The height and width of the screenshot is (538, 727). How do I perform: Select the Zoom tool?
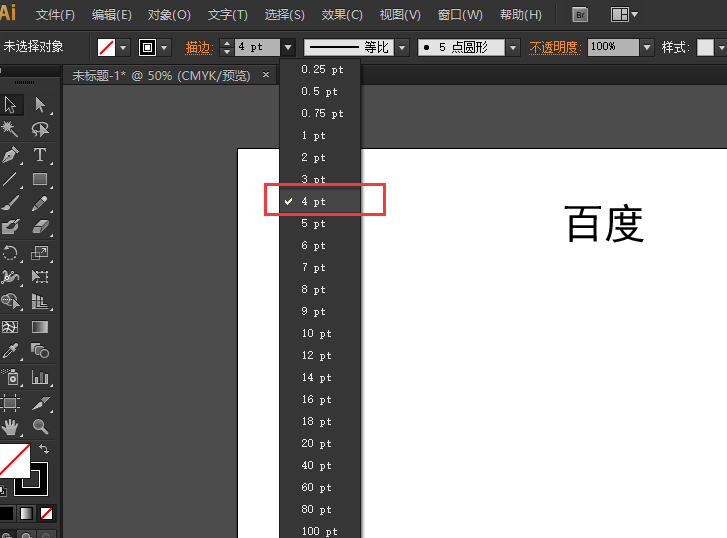click(40, 427)
